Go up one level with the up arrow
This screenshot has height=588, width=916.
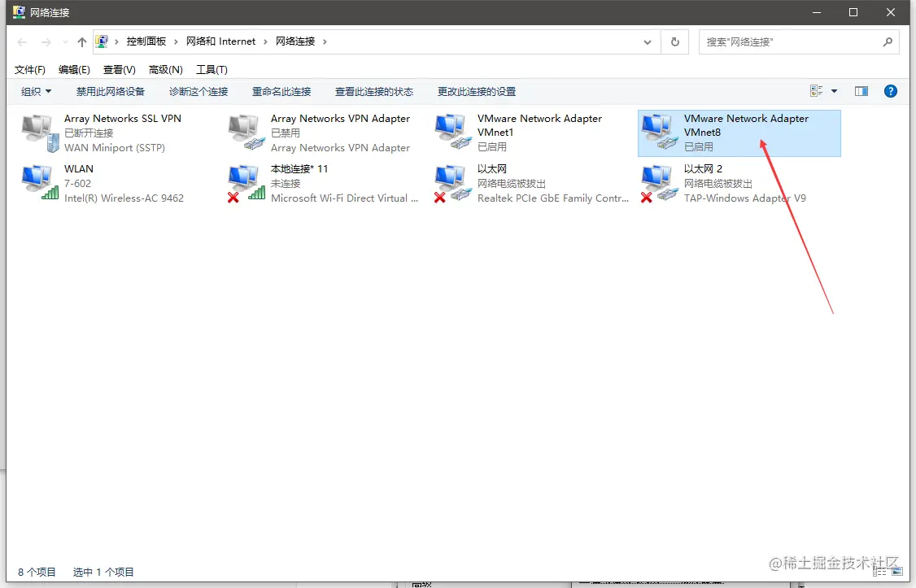(x=82, y=42)
